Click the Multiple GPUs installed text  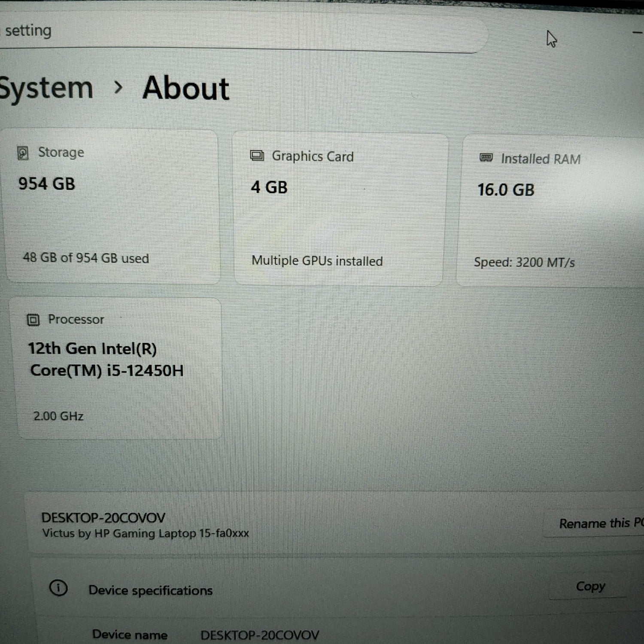tap(317, 261)
